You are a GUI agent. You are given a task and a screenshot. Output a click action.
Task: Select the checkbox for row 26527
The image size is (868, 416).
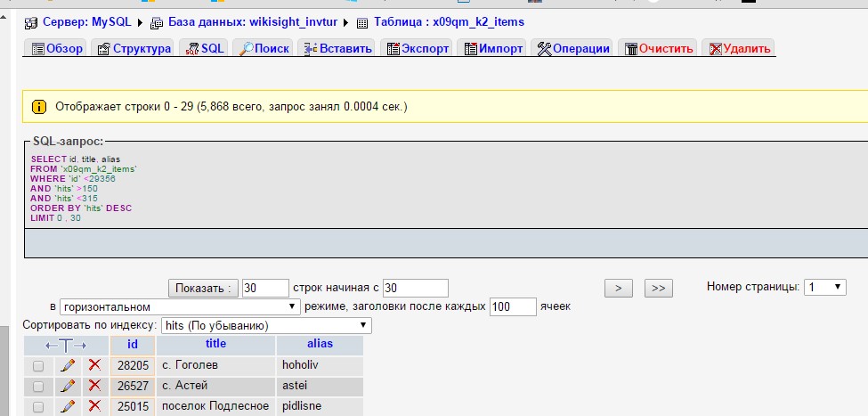point(38,387)
